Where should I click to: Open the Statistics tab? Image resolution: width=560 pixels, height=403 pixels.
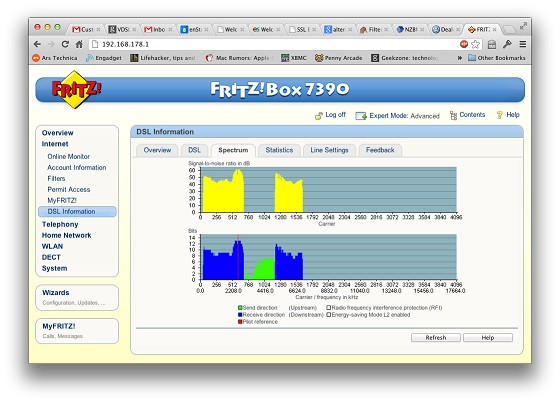pos(279,150)
